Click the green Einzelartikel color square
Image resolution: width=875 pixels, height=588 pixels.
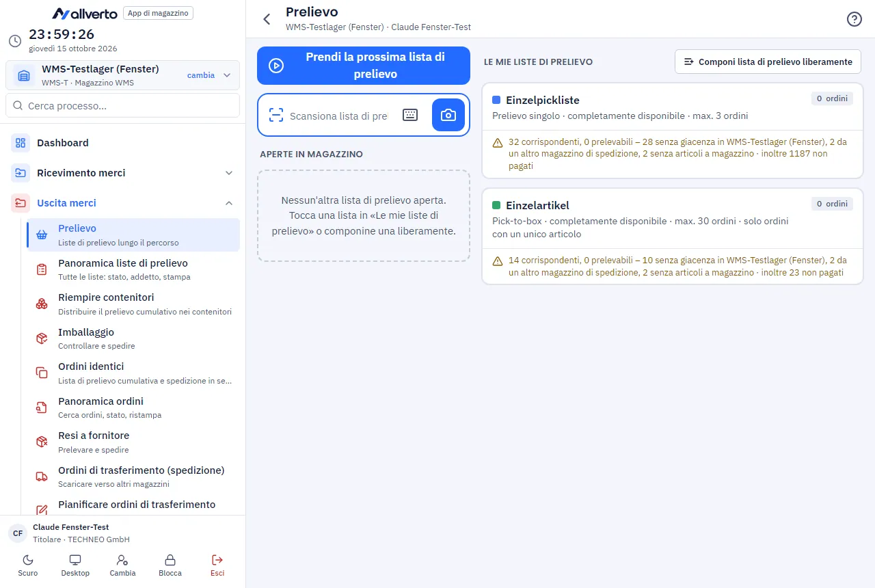tap(496, 205)
